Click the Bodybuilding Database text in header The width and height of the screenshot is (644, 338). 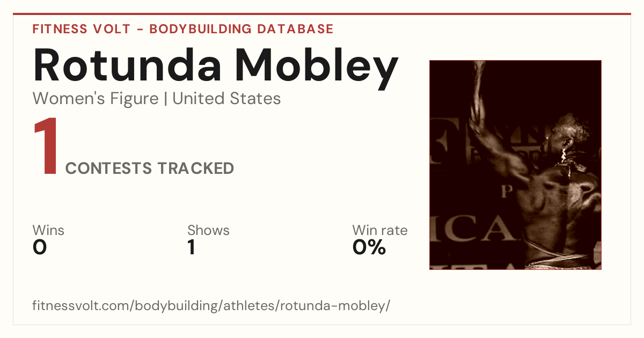click(241, 29)
